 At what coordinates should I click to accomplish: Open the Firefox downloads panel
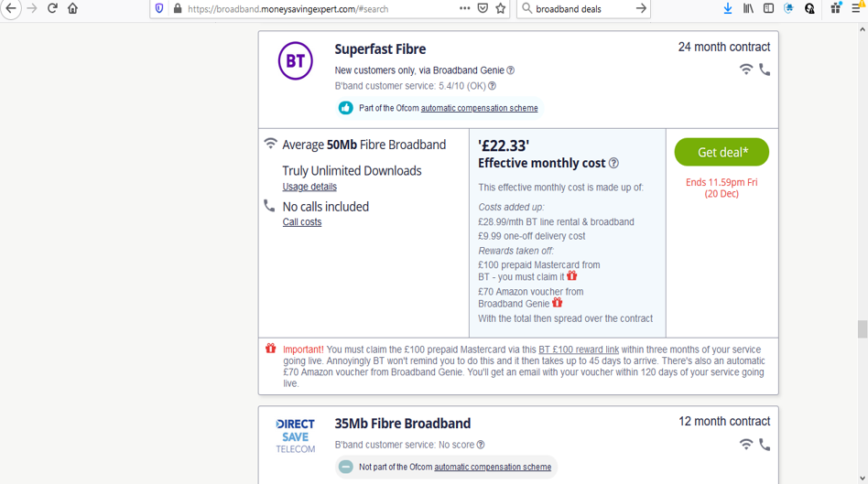(727, 8)
